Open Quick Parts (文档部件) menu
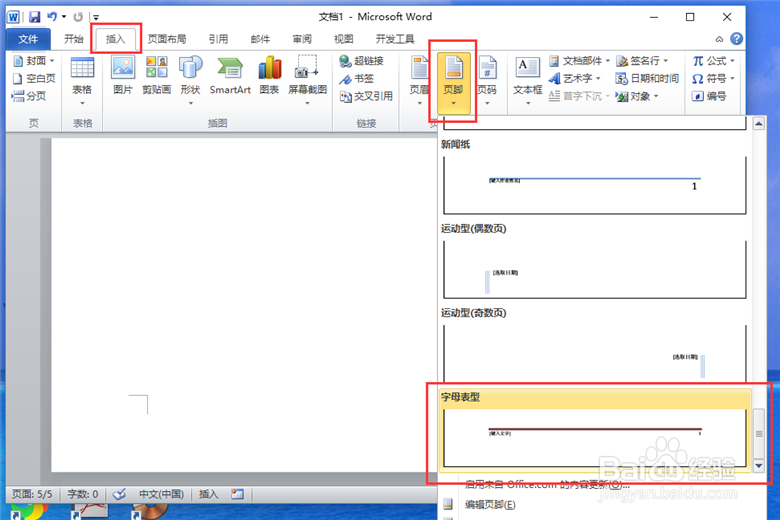780x520 pixels. [x=579, y=61]
